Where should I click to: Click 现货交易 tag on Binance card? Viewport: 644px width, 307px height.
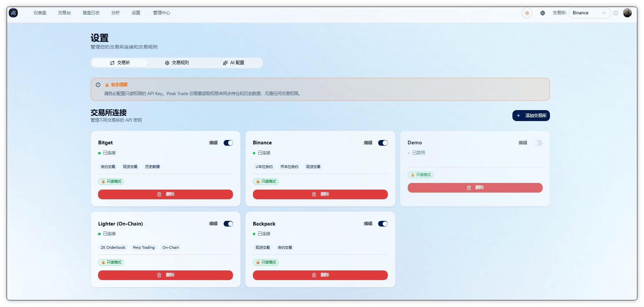313,167
